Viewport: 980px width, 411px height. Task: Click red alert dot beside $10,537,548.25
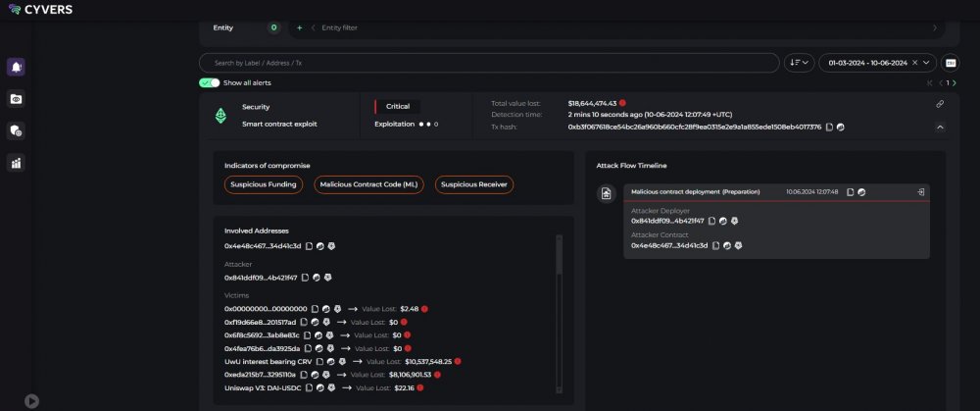[x=458, y=362]
